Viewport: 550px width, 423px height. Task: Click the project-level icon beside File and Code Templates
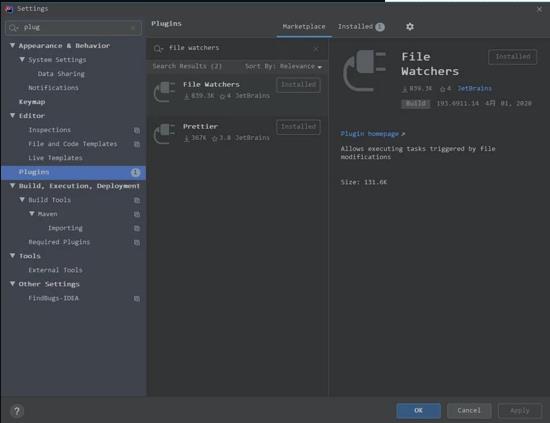click(x=137, y=144)
